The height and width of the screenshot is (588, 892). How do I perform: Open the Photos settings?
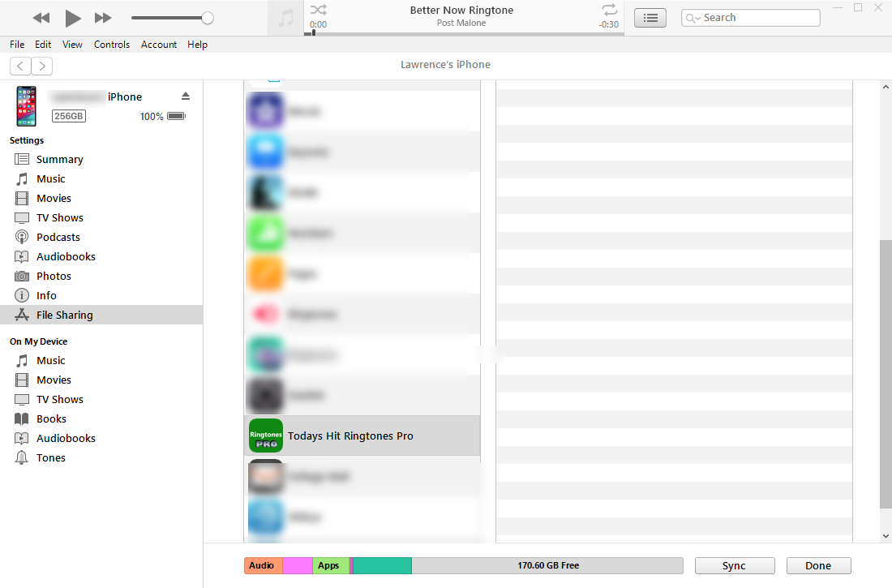pyautogui.click(x=101, y=276)
